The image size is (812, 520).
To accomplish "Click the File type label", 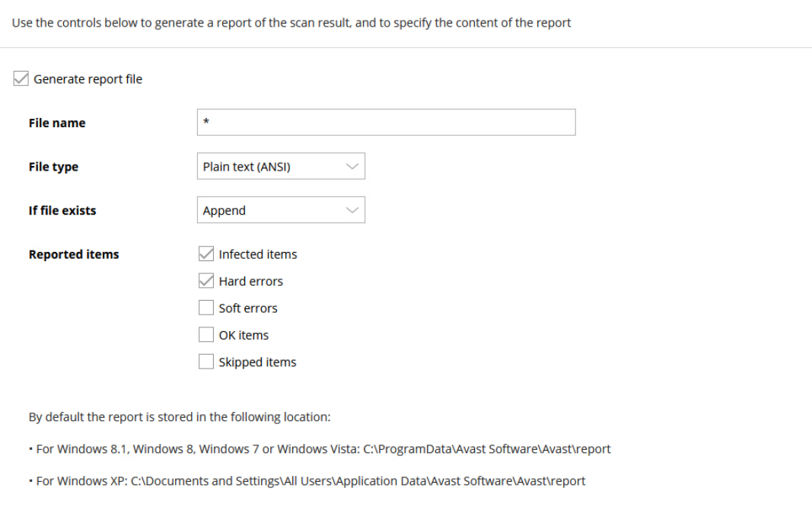I will (53, 166).
